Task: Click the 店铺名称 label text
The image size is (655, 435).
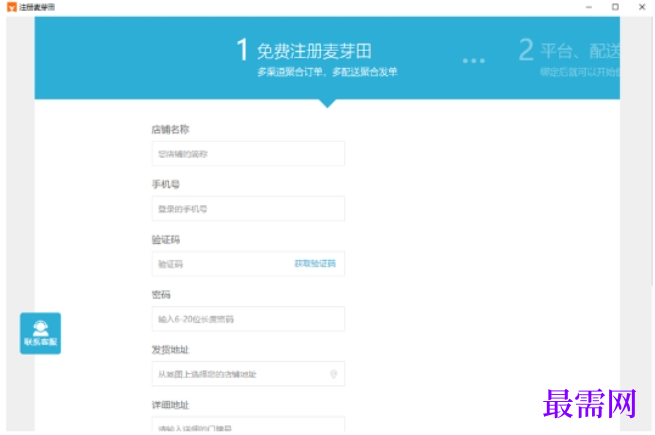Action: 170,130
